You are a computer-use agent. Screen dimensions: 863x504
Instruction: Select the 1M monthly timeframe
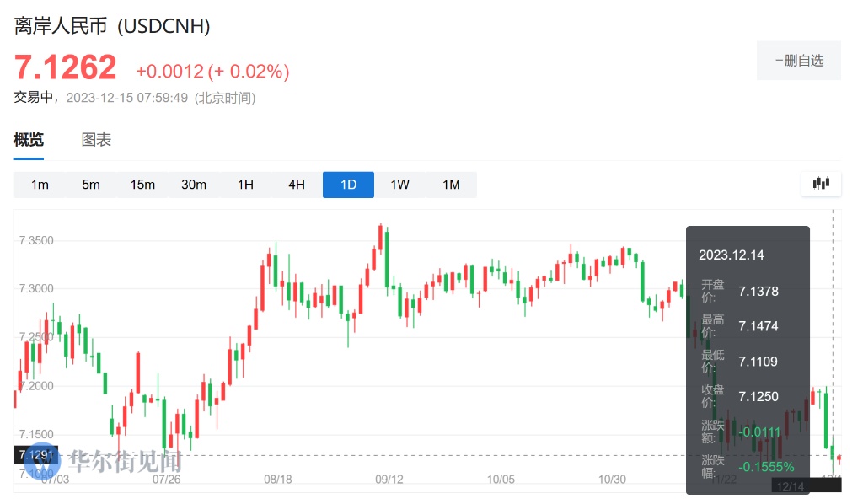pos(451,185)
